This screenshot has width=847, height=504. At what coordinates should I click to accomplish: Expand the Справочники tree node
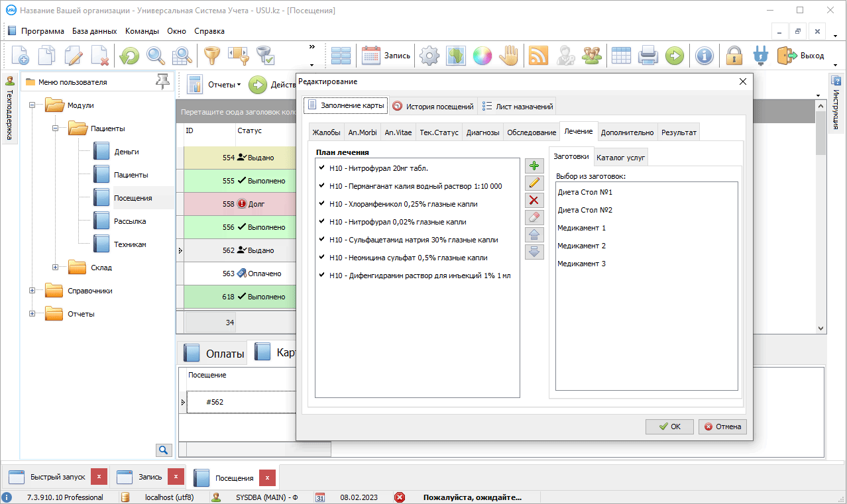pos(32,291)
